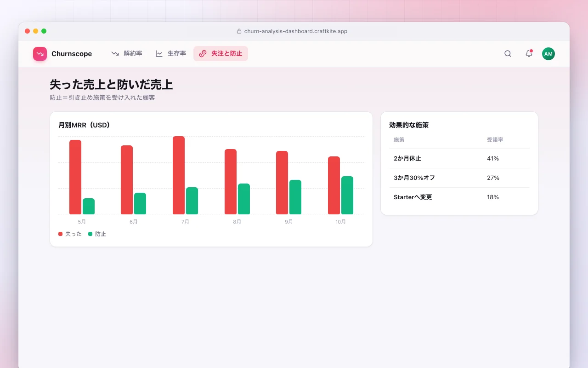Screen dimensions: 588x368
Task: Close the window with the red button
Action: point(28,31)
